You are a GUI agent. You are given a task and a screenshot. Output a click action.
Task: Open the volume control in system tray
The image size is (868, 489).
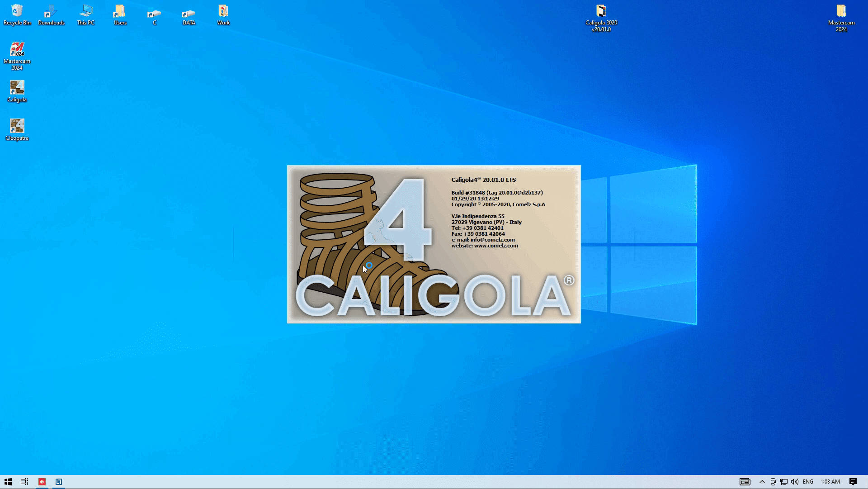click(x=795, y=482)
